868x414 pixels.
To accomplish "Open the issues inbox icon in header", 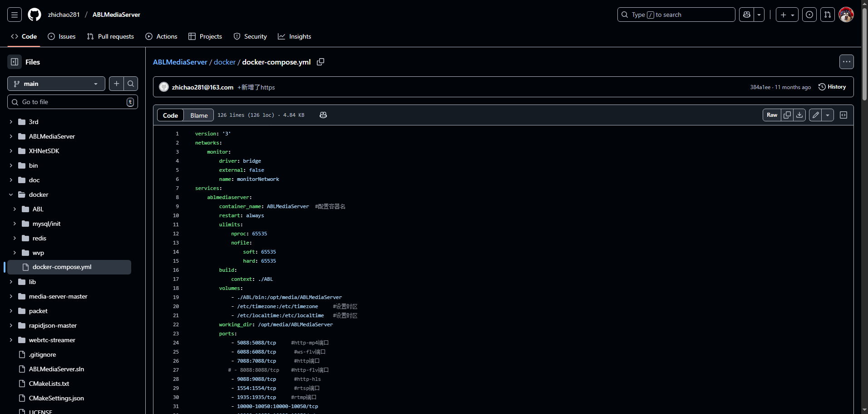I will 809,15.
